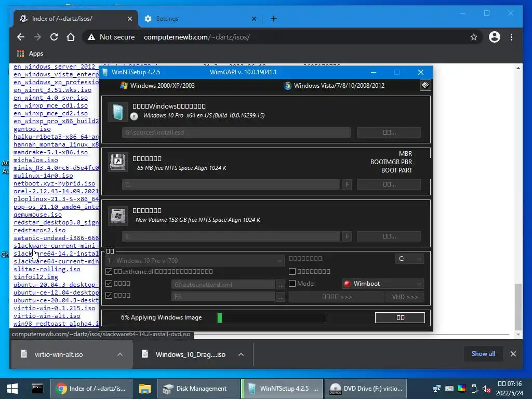This screenshot has width=532, height=399.
Task: Click the Applying Windows Image progress bar
Action: click(x=271, y=318)
